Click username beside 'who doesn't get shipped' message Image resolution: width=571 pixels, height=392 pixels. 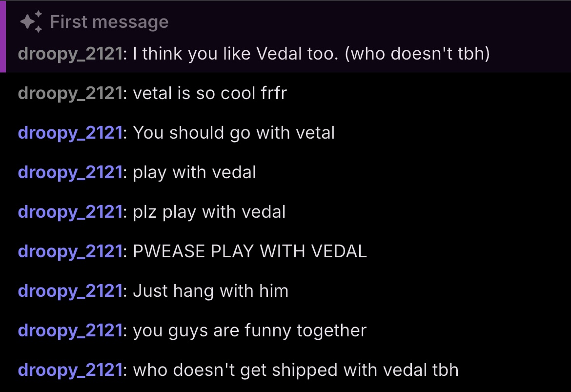[69, 370]
